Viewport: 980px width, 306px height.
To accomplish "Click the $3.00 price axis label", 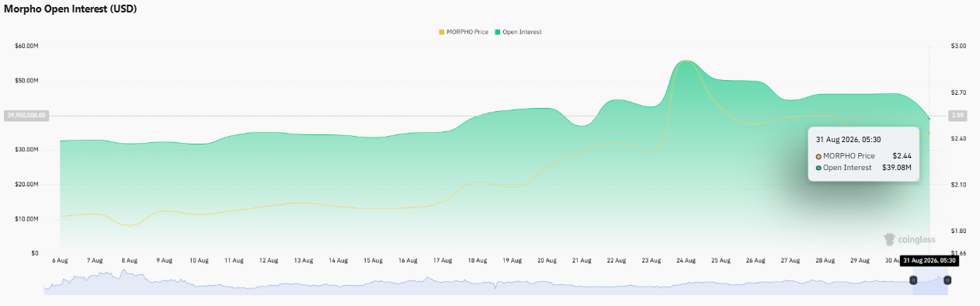I will (958, 46).
